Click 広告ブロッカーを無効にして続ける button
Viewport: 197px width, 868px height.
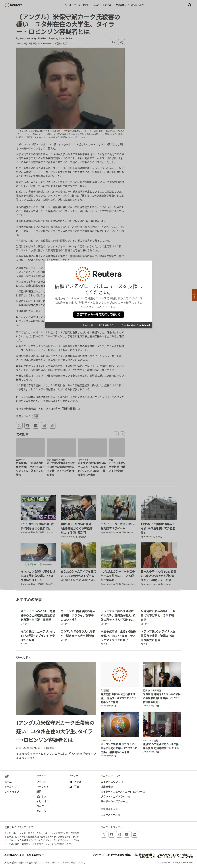(98, 314)
